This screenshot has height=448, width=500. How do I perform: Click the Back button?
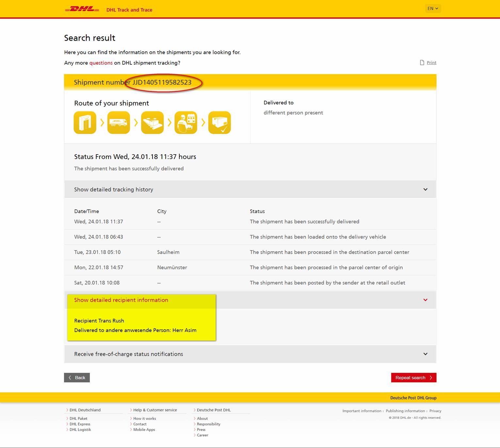pyautogui.click(x=77, y=377)
